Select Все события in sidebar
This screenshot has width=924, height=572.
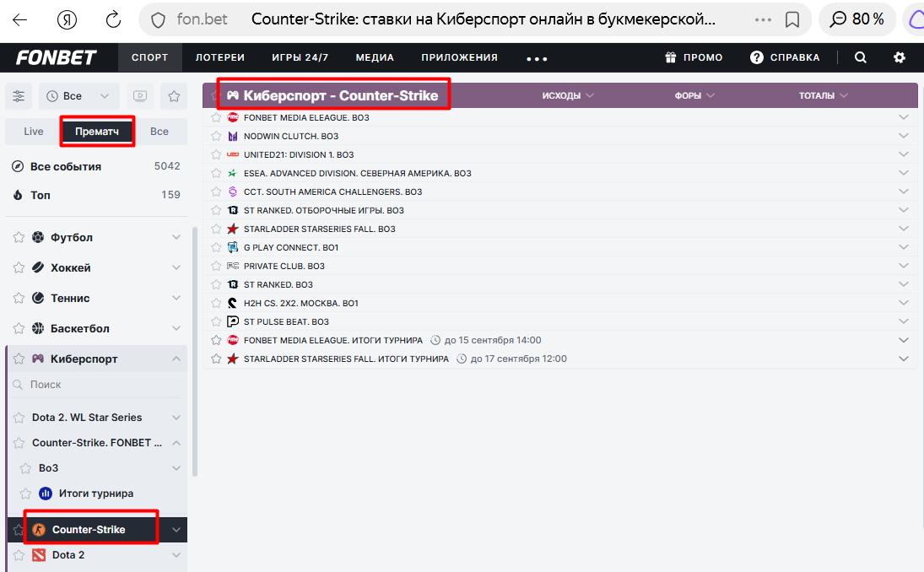point(96,167)
